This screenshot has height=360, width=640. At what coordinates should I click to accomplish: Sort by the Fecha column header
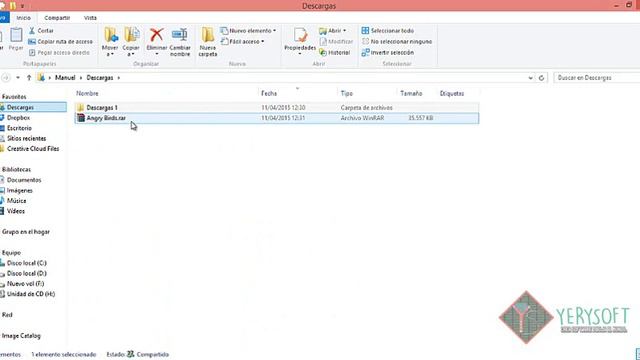[269, 93]
